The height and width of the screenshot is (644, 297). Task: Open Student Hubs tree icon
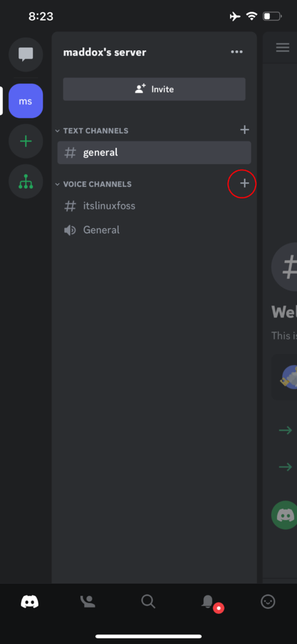[x=26, y=182]
